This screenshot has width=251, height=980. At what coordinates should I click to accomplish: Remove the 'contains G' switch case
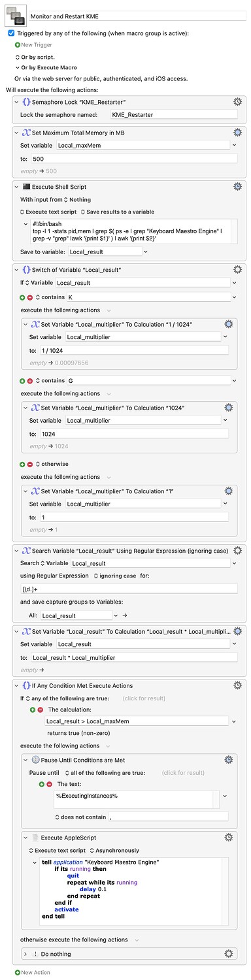(x=29, y=380)
